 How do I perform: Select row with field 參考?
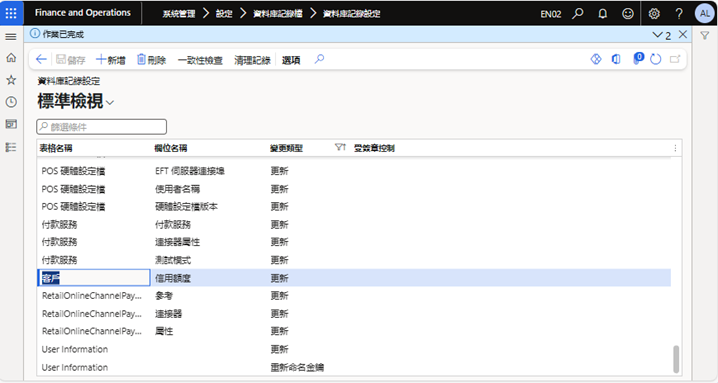pos(354,295)
